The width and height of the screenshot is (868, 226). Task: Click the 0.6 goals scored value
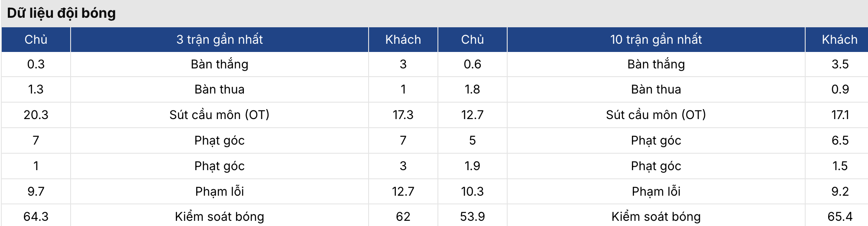point(472,65)
